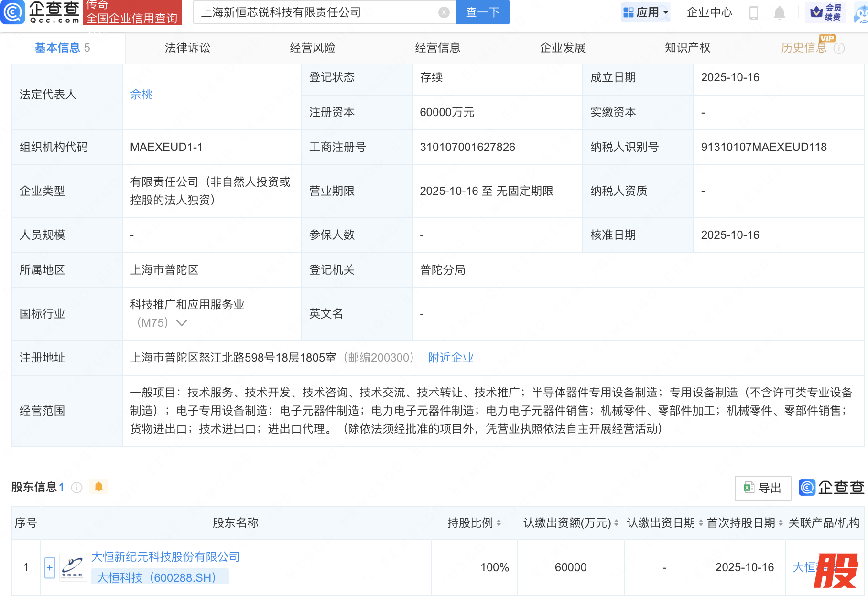This screenshot has height=597, width=868.
Task: Toggle the shareholder change alert bell
Action: (x=99, y=487)
